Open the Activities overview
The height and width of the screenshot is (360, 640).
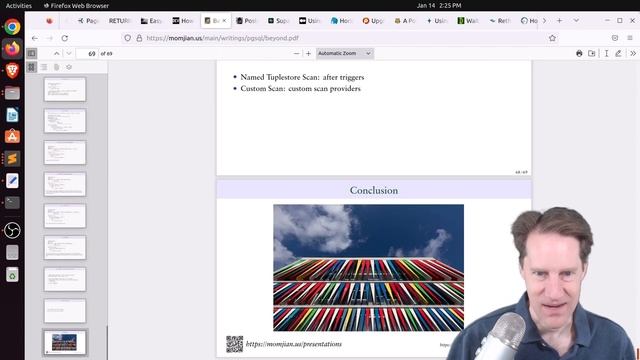coord(19,6)
